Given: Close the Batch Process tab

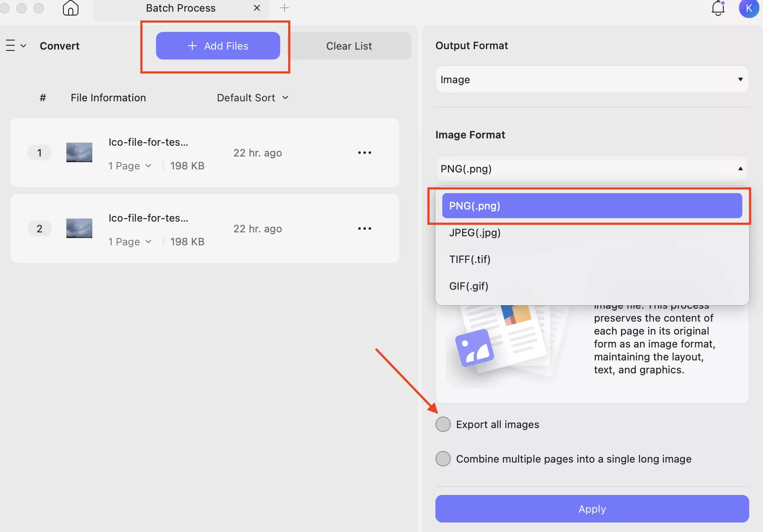Looking at the screenshot, I should (x=257, y=8).
